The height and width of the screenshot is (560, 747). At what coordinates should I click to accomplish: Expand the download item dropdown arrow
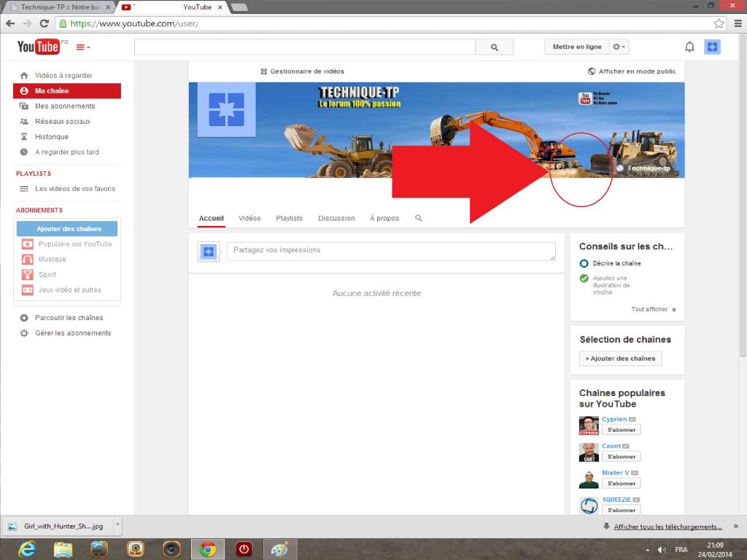tap(117, 526)
